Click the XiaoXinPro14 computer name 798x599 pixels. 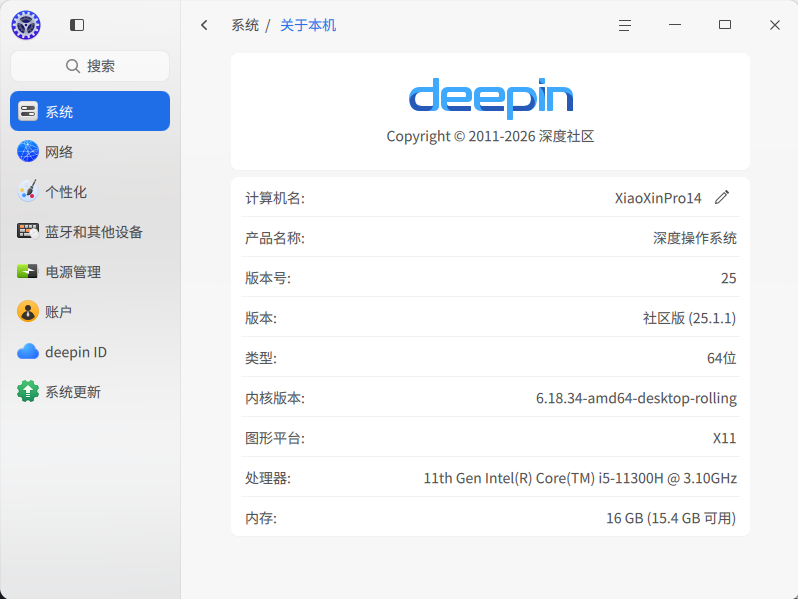658,198
